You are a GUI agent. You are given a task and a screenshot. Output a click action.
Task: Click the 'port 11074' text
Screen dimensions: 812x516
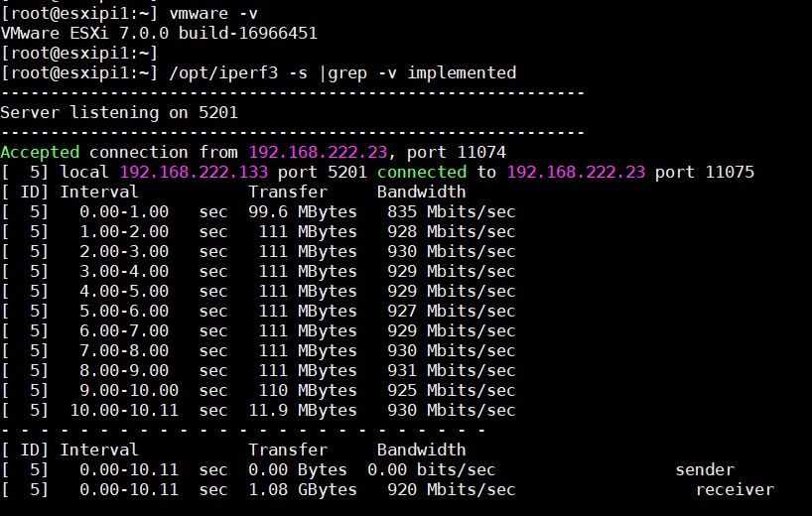tap(457, 152)
